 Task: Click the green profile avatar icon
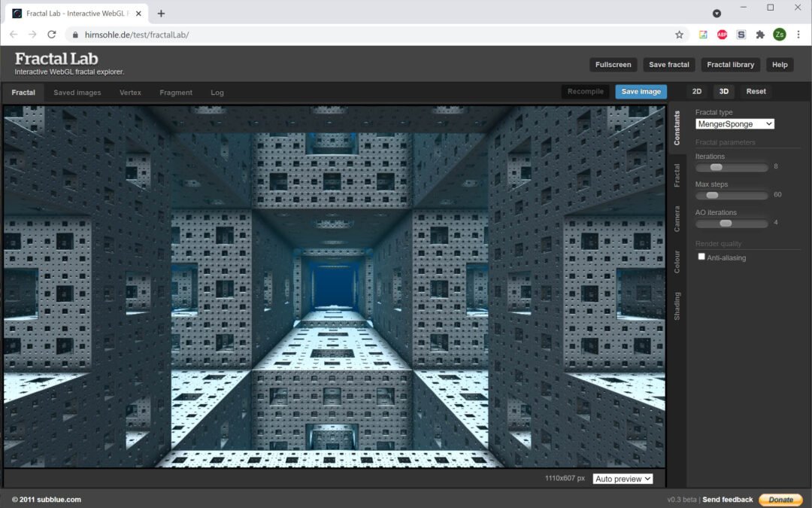[x=780, y=35]
